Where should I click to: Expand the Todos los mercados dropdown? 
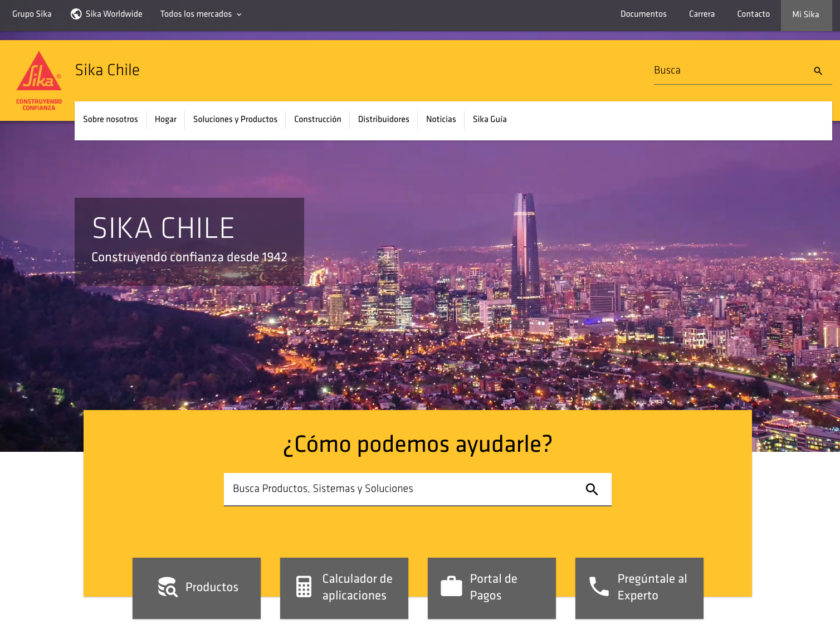pos(201,14)
